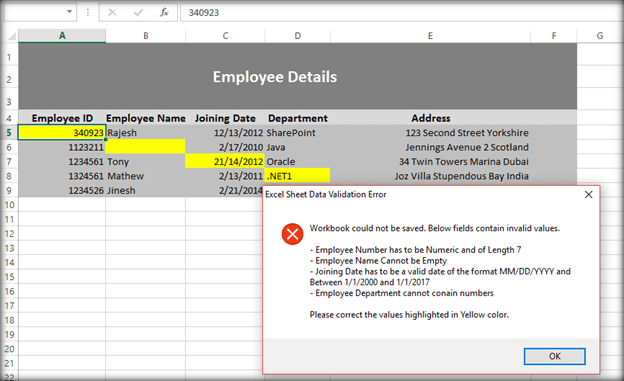Click the formula bar showing 340923
This screenshot has height=381, width=624.
pos(400,13)
